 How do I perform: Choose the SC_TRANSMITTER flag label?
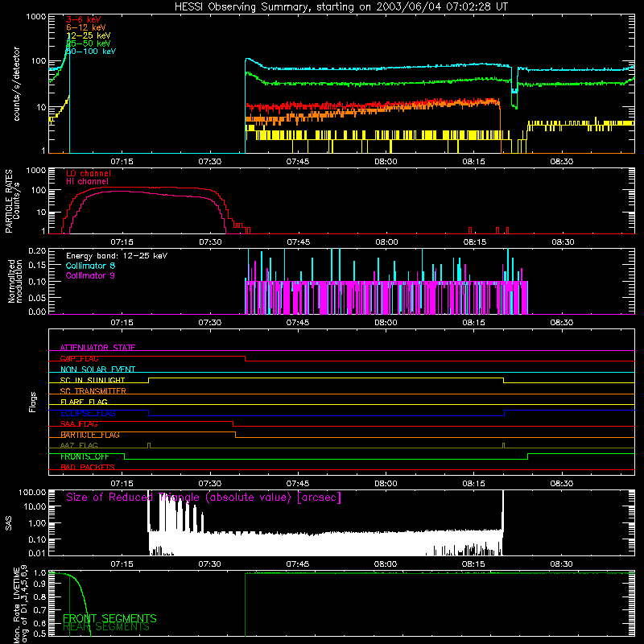click(93, 391)
